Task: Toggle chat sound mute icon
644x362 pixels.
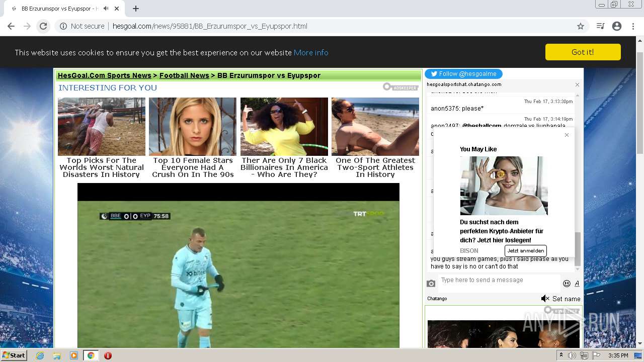Action: 545,299
